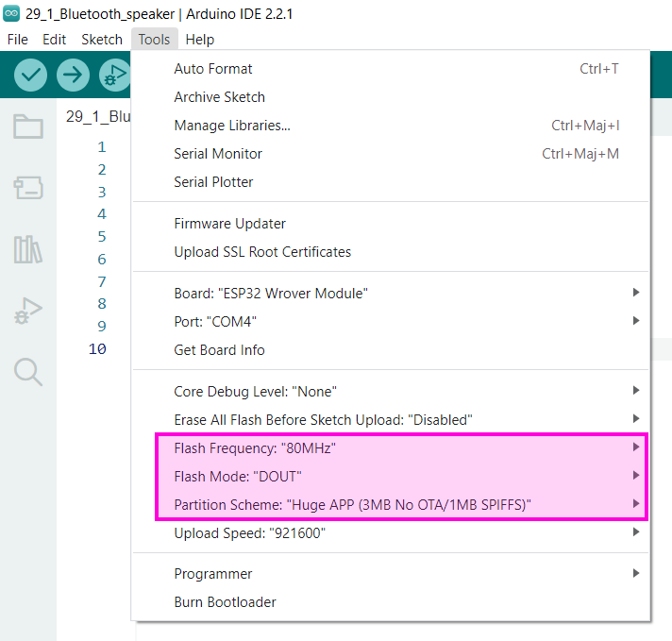Open the Sketchbook folder sidebar icon

tap(28, 127)
